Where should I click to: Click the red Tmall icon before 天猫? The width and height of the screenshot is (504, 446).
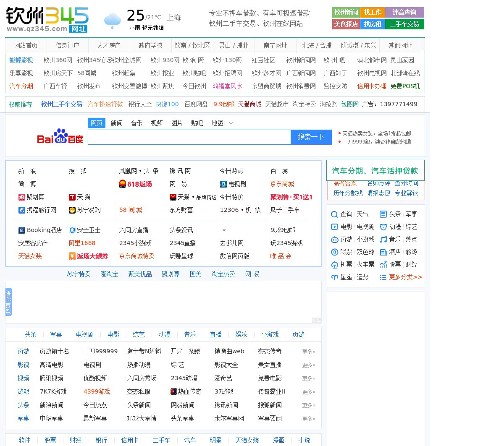tap(72, 197)
